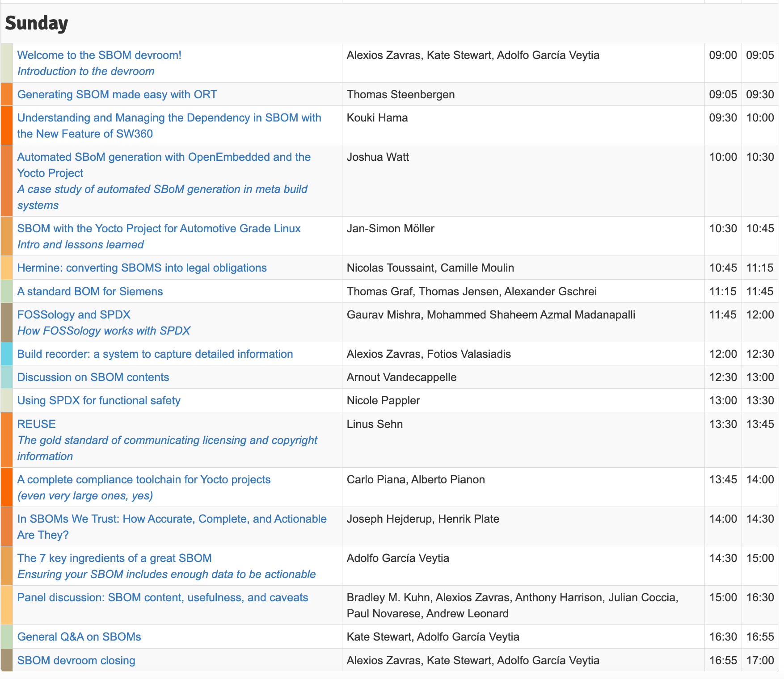
Task: Click the green color marker of Siemens BOM row
Action: tap(7, 291)
